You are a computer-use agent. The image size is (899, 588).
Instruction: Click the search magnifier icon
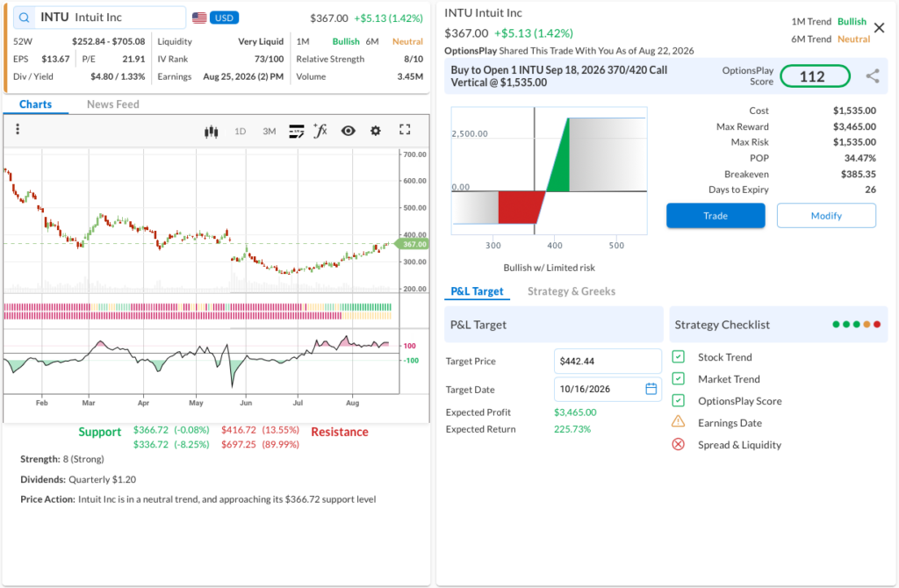coord(24,18)
